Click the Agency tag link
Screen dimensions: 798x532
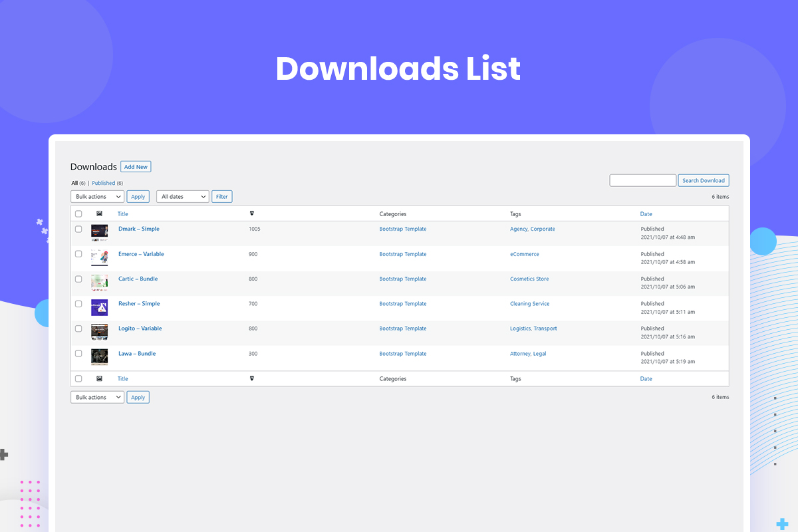[519, 229]
